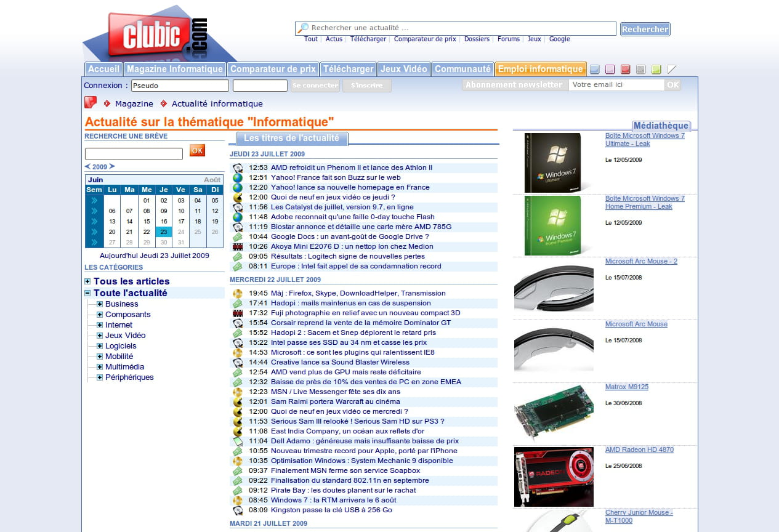
Task: Click the icon beside 'Biostar annonce et détaille'
Action: (238, 227)
